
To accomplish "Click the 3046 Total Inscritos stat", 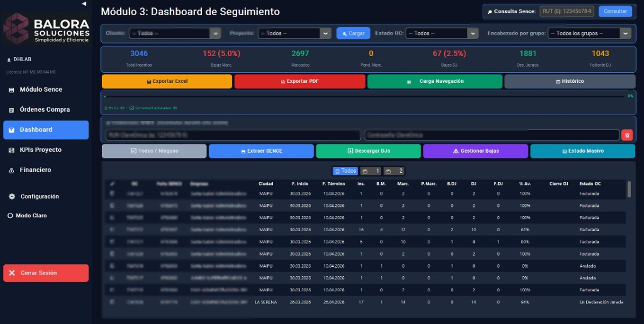I will click(139, 58).
